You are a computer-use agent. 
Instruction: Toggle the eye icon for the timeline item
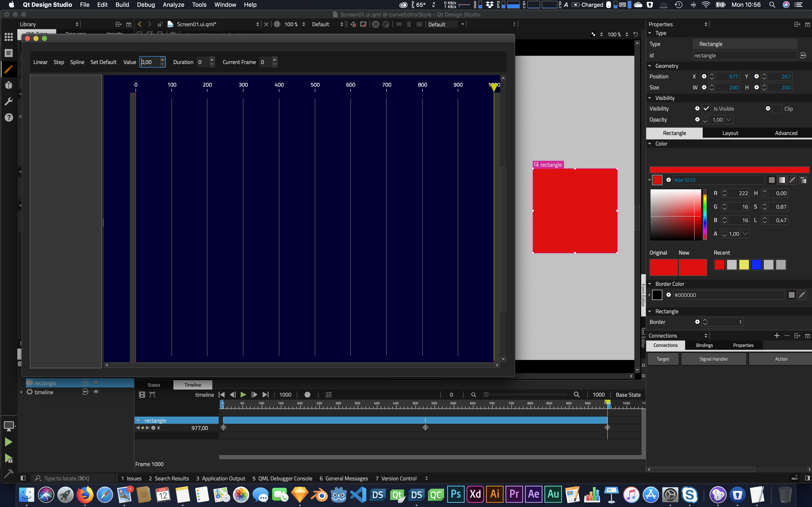tap(96, 392)
